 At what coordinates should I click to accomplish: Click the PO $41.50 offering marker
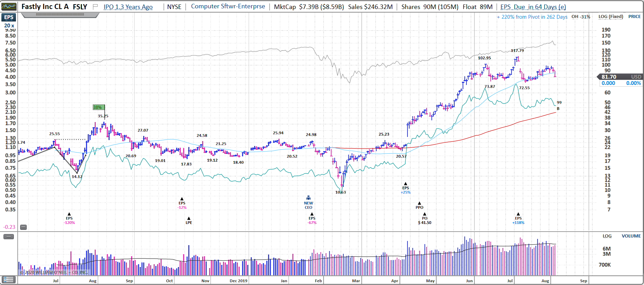(x=424, y=218)
